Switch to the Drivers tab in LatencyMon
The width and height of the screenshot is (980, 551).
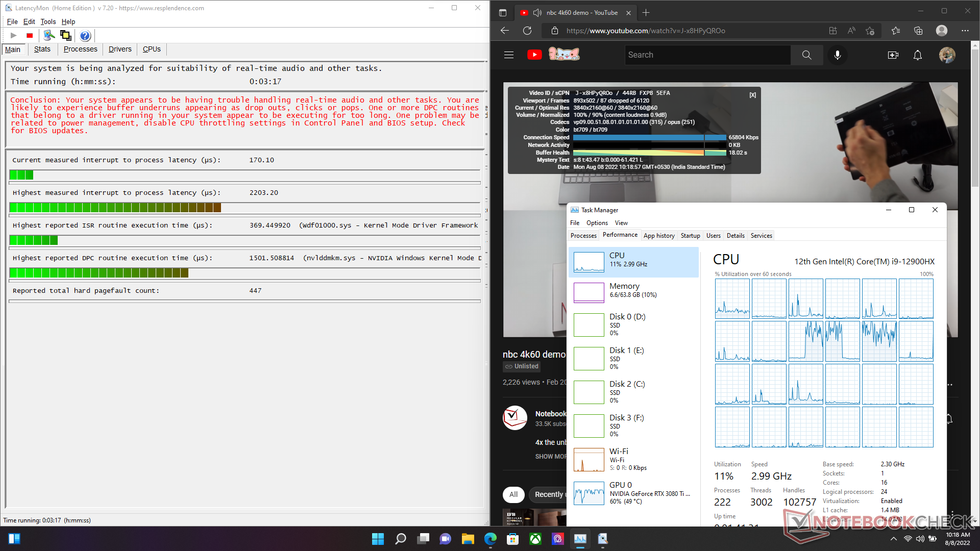click(120, 49)
